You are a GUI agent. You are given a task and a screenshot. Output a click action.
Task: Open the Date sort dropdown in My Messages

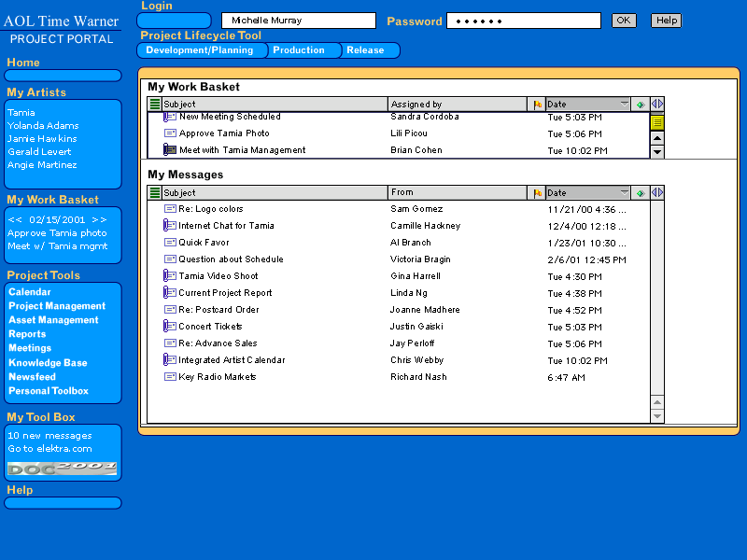[624, 192]
